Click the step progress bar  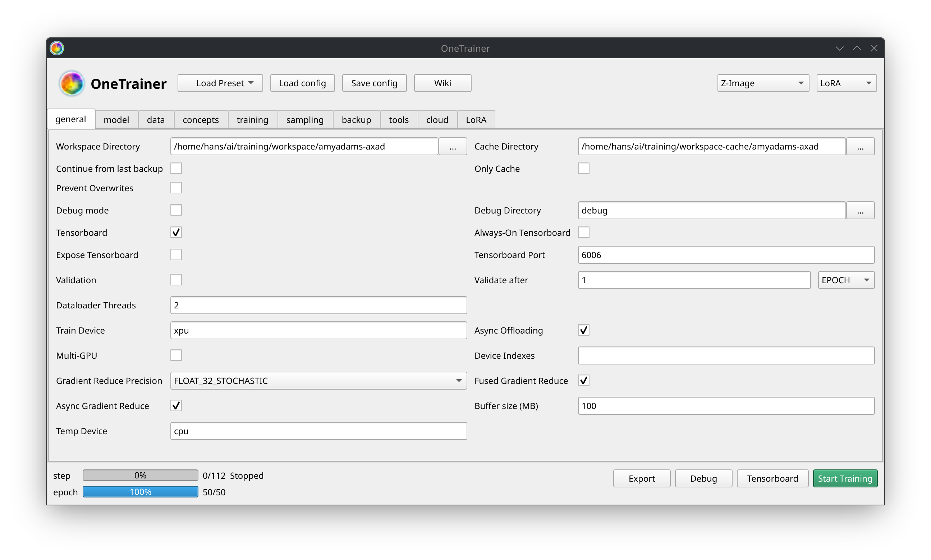pos(141,475)
